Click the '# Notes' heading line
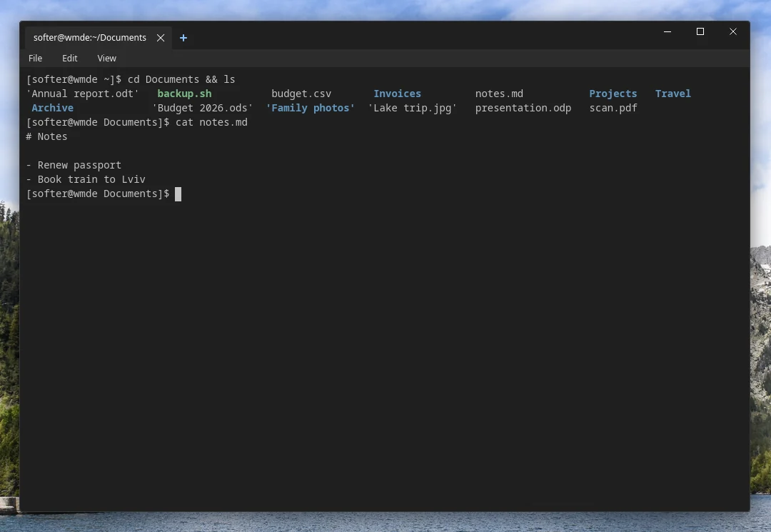Screen dimensions: 771x532 point(46,136)
